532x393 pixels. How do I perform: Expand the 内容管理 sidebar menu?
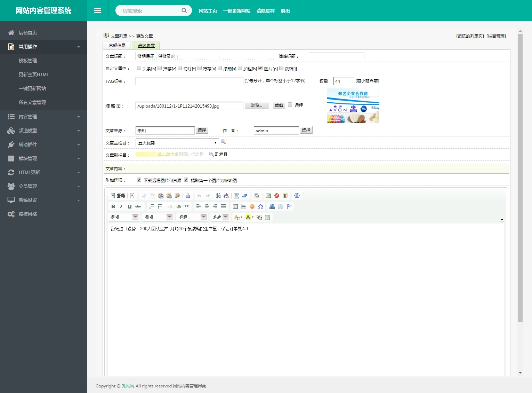[43, 117]
